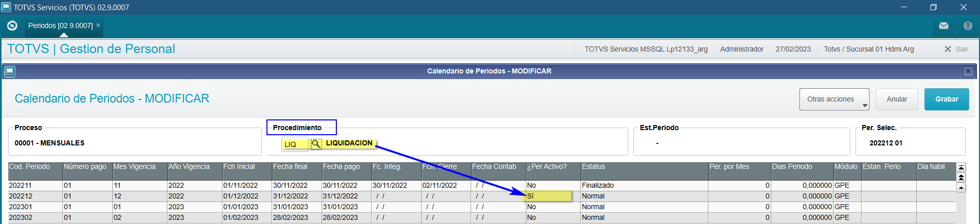
Task: Open the mail messages icon
Action: pos(943,26)
